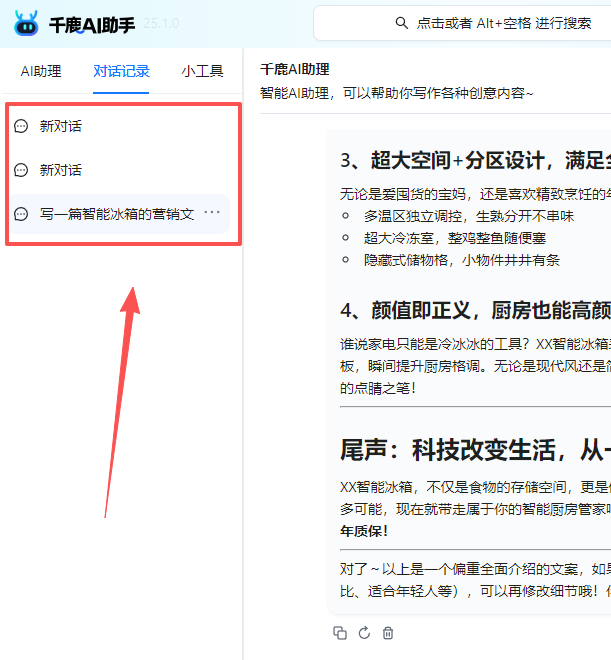Open the three-dot menu on the 智能冰箱 conversation
Screen dimensions: 611x660
point(212,213)
